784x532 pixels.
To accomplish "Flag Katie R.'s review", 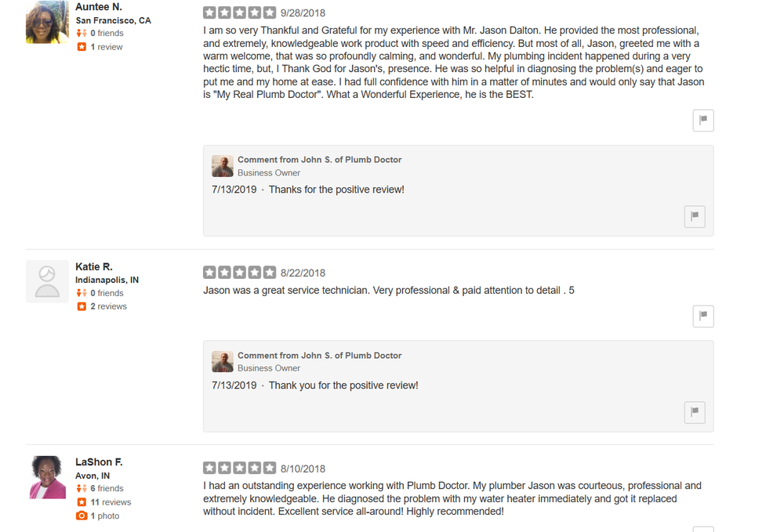I will (703, 317).
